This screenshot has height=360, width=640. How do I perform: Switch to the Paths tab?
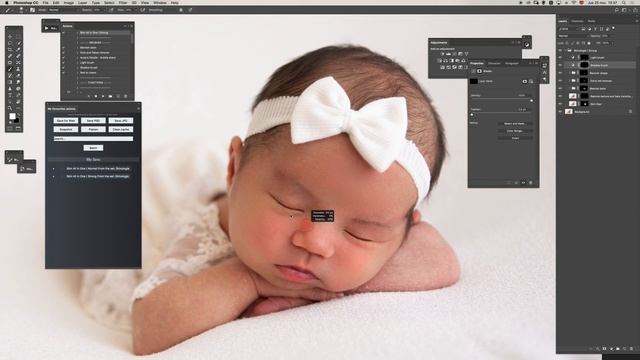click(x=591, y=21)
